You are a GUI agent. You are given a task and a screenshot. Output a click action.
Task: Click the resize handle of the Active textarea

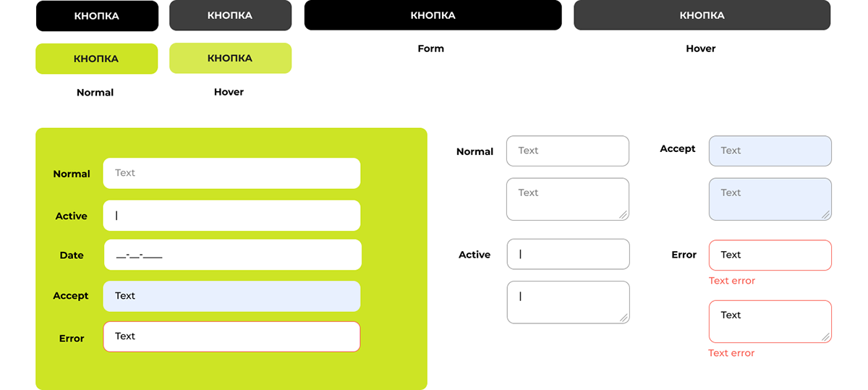pyautogui.click(x=624, y=318)
